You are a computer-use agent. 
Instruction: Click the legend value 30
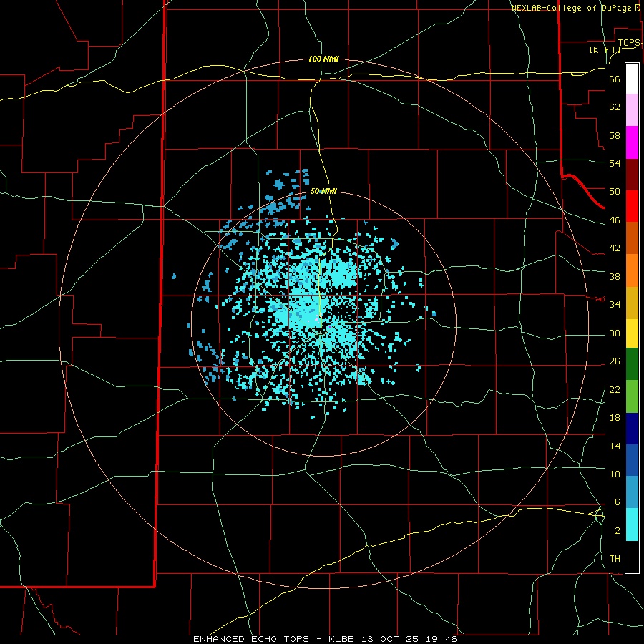[615, 333]
